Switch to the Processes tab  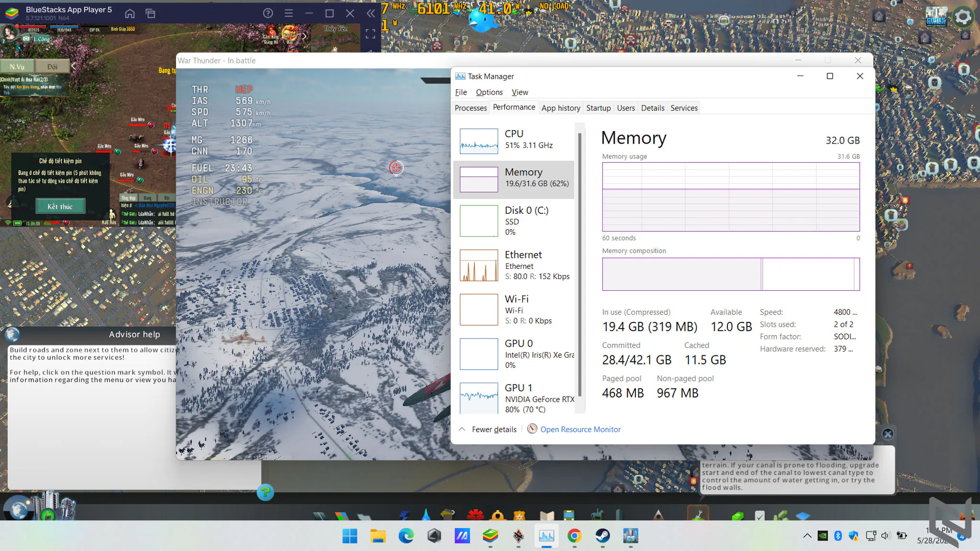tap(470, 108)
